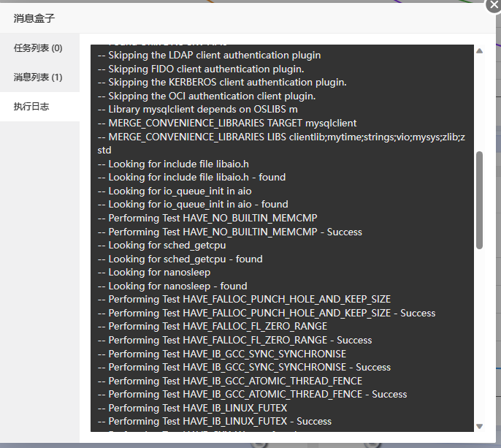Click the log scrollbar down arrow
This screenshot has height=448, width=501.
(479, 426)
